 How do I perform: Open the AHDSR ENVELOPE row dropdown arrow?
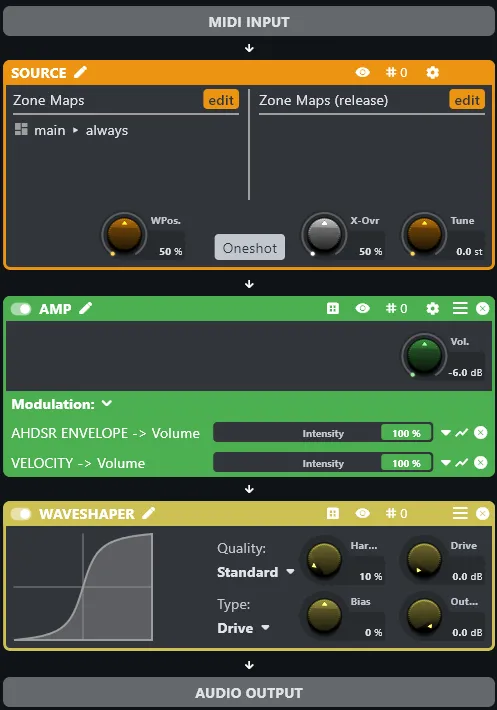click(x=446, y=433)
